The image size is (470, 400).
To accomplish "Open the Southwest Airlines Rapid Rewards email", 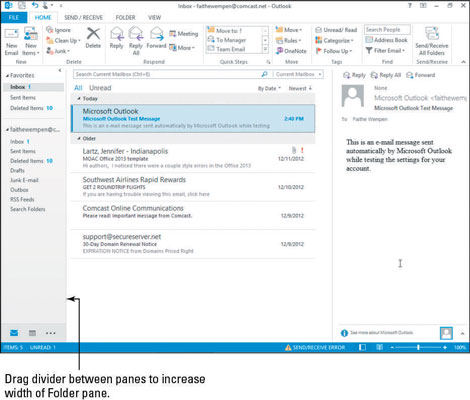I will 193,187.
